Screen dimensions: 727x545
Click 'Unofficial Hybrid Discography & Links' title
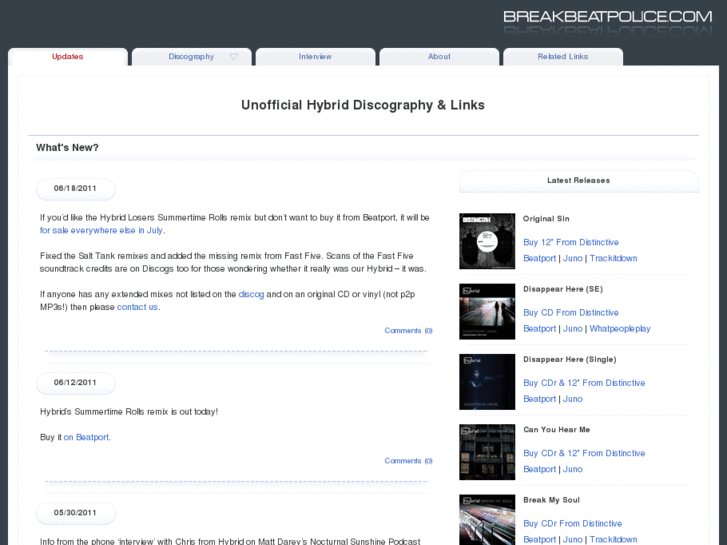click(363, 105)
